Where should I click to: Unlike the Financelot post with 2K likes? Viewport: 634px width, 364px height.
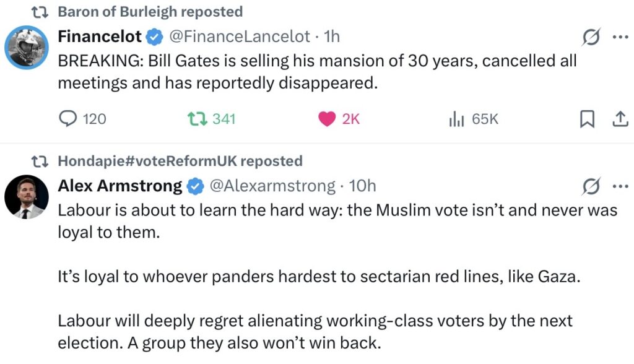(x=327, y=118)
